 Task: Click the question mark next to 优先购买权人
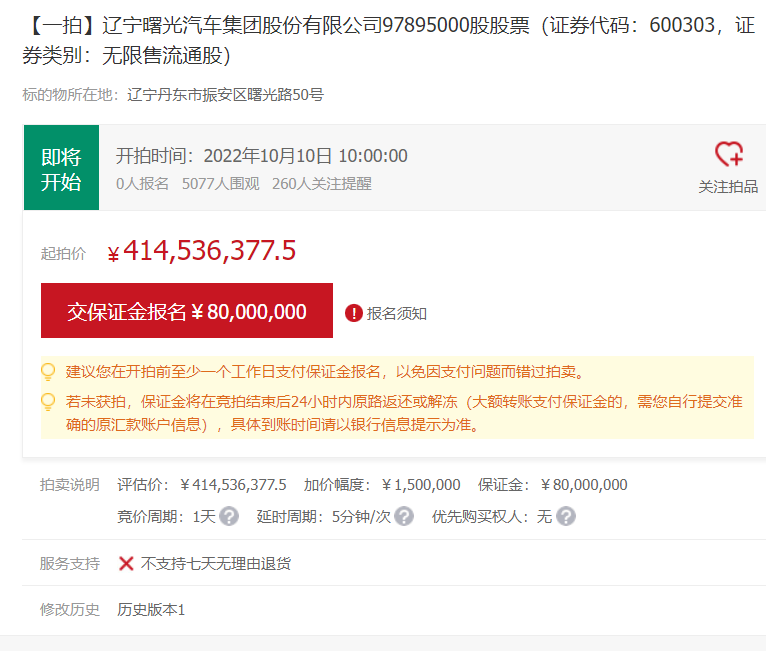click(x=566, y=516)
